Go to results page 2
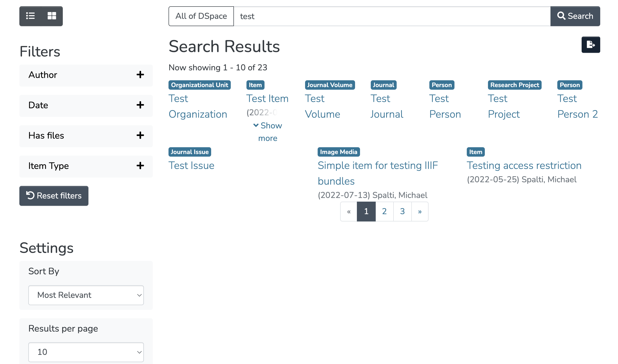 384,211
